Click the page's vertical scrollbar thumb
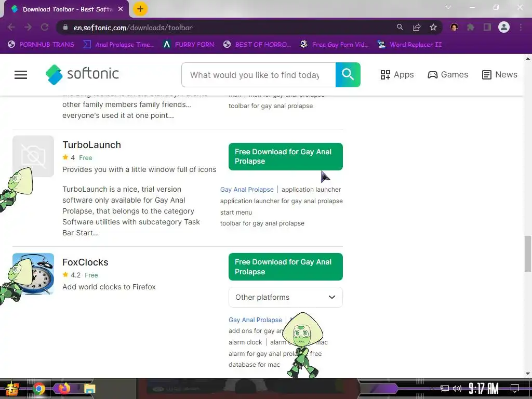Image resolution: width=532 pixels, height=399 pixels. (528, 254)
